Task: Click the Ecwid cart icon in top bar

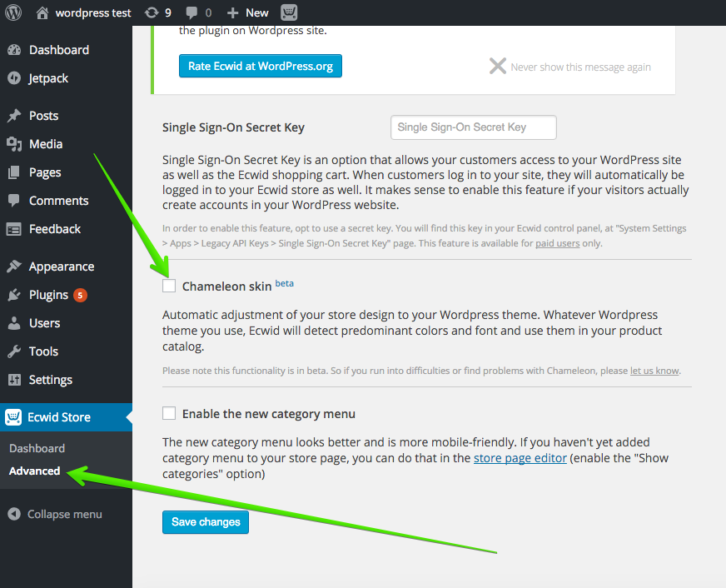Action: point(289,12)
